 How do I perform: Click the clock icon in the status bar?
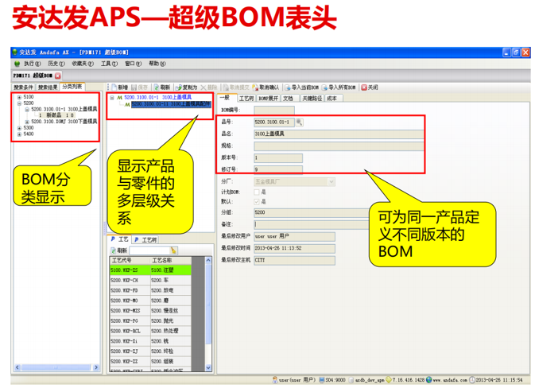472,380
